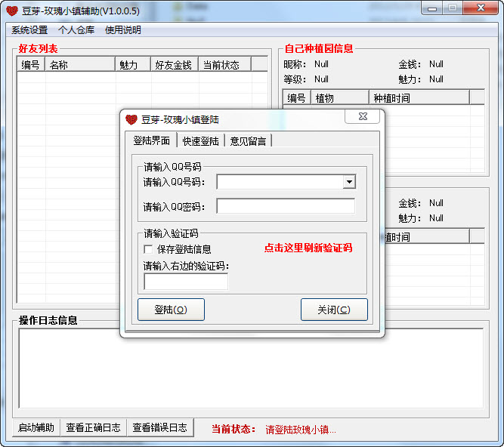Switch to the 快速登陆 tab

[x=200, y=141]
